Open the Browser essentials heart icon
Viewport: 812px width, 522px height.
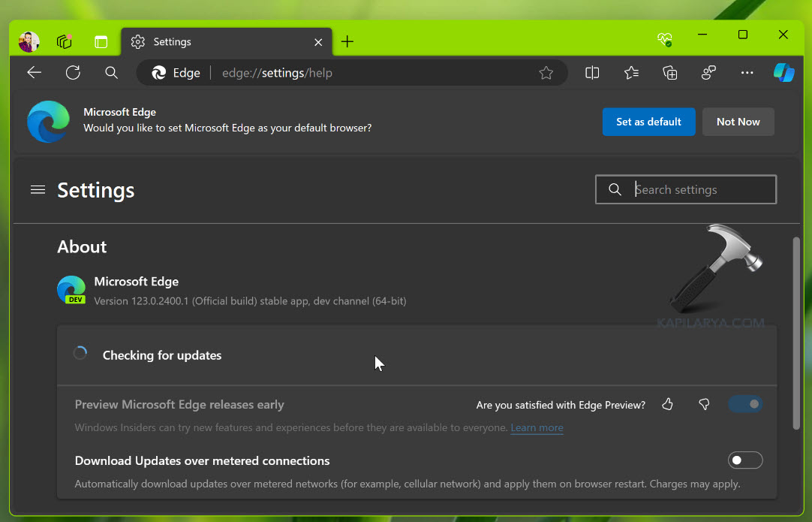tap(664, 39)
